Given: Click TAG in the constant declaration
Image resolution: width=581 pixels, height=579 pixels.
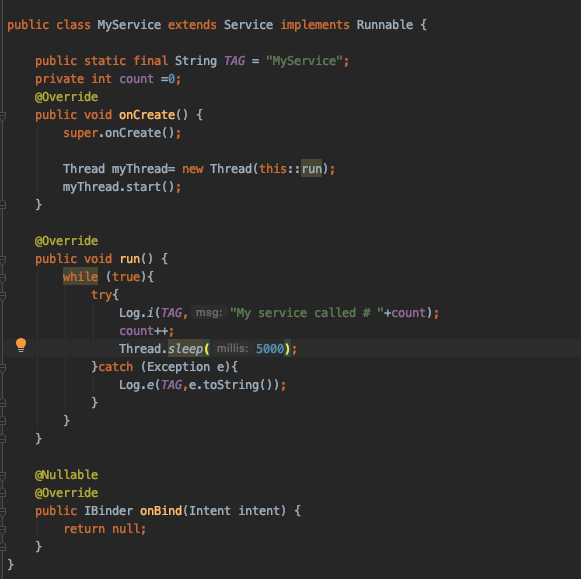Looking at the screenshot, I should coord(234,61).
